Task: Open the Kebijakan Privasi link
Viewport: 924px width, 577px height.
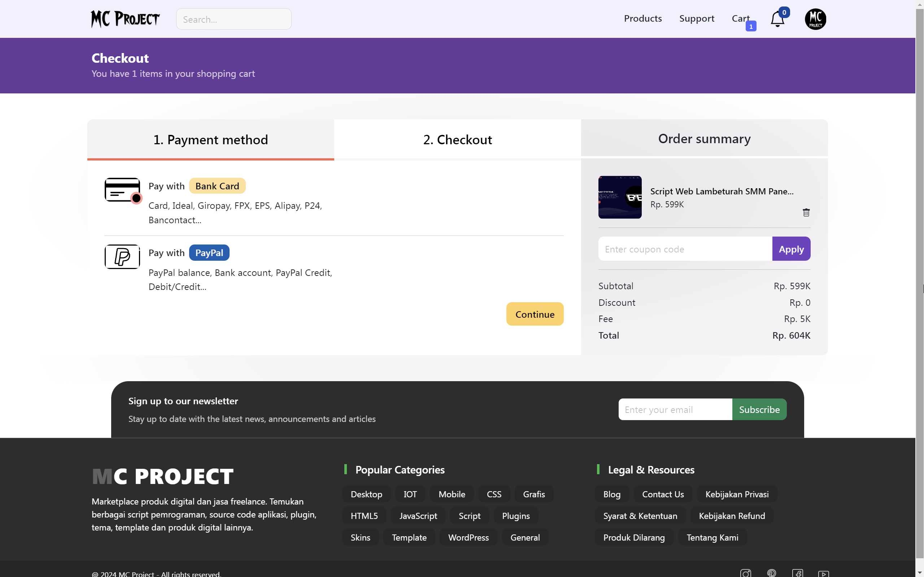Action: tap(737, 494)
